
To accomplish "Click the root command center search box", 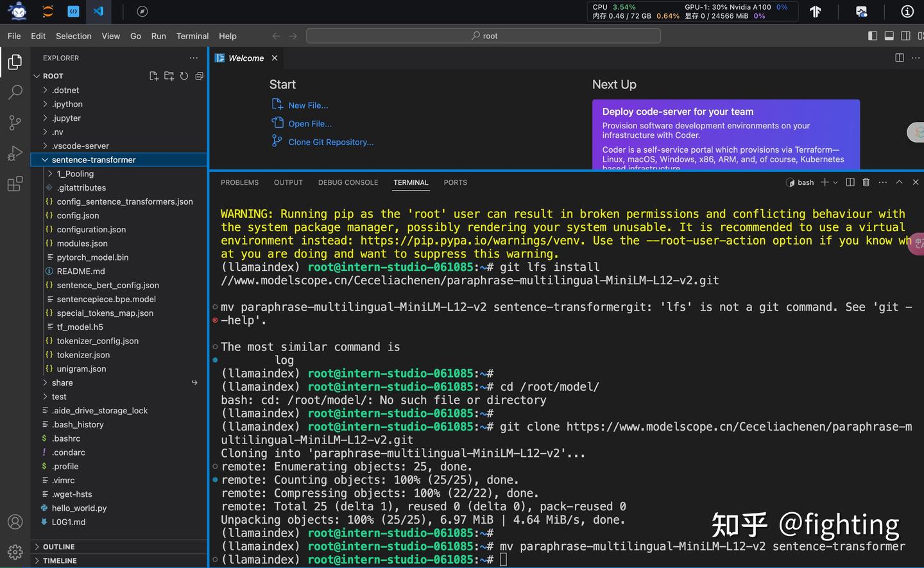I will pyautogui.click(x=483, y=36).
